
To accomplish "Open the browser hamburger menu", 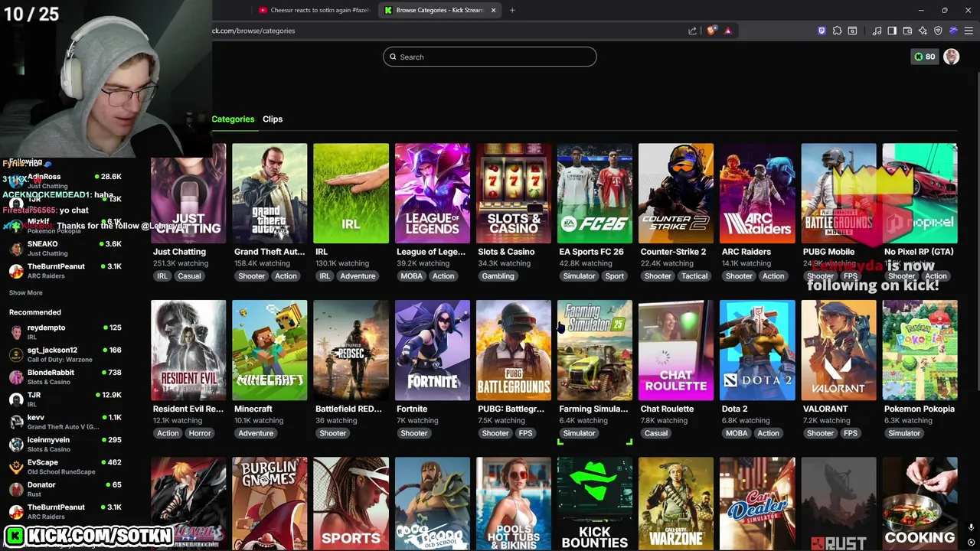I will tap(969, 31).
